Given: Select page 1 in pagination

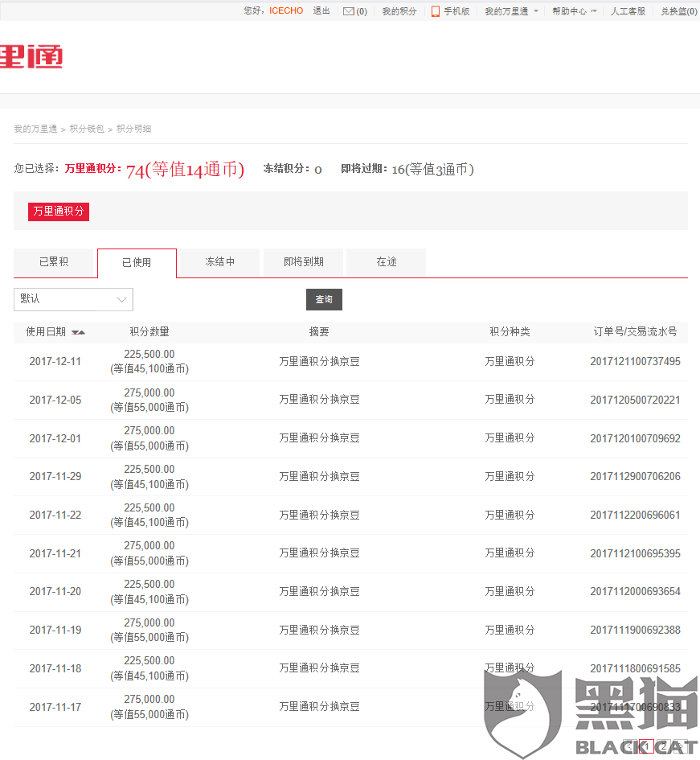Looking at the screenshot, I should pos(646,746).
